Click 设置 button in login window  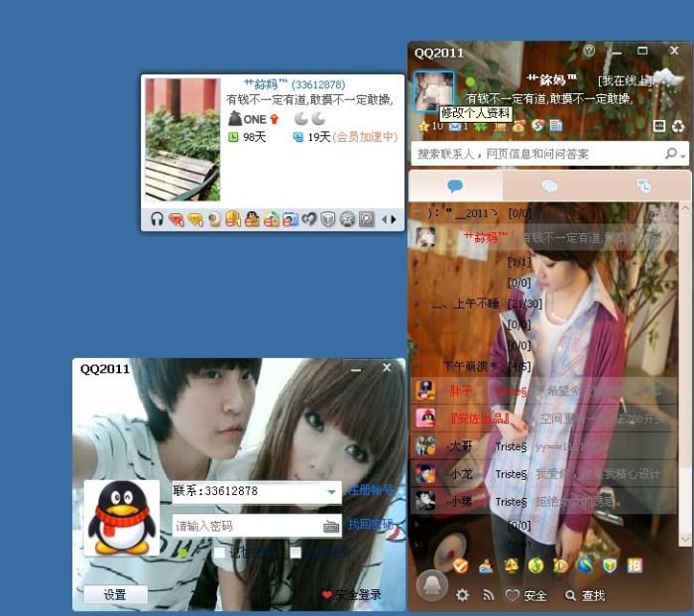click(x=115, y=594)
